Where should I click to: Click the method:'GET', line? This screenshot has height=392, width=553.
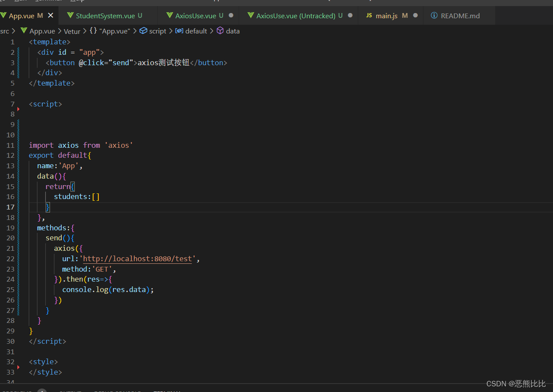[x=89, y=269]
